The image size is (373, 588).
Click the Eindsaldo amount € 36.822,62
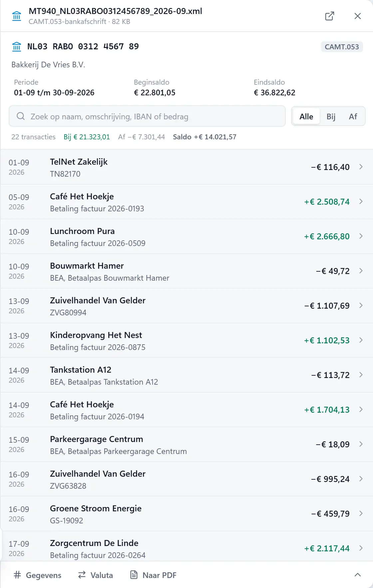(x=274, y=93)
